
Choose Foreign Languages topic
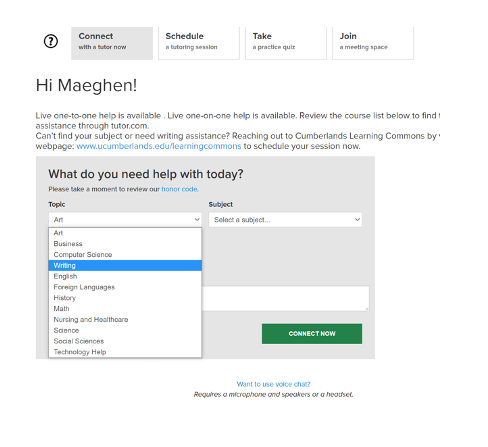tap(125, 287)
